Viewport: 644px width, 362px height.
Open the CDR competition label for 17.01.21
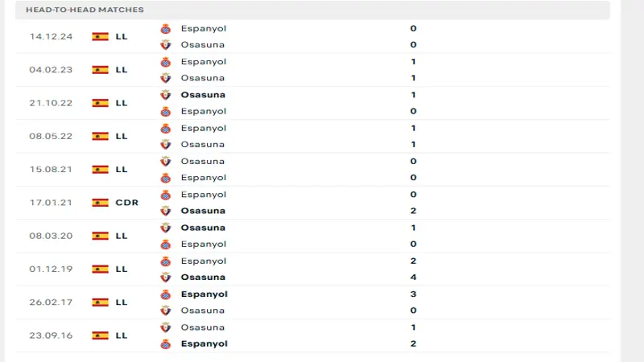point(126,203)
